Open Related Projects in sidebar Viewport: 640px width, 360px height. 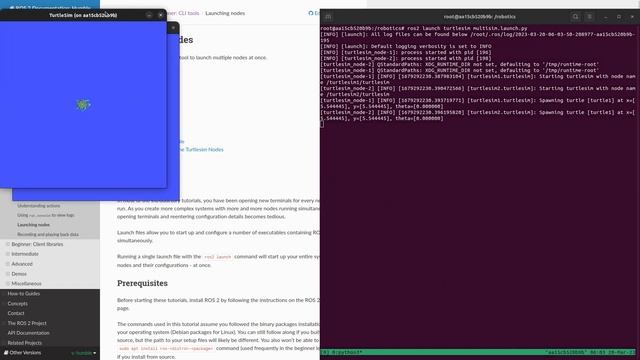pyautogui.click(x=24, y=343)
